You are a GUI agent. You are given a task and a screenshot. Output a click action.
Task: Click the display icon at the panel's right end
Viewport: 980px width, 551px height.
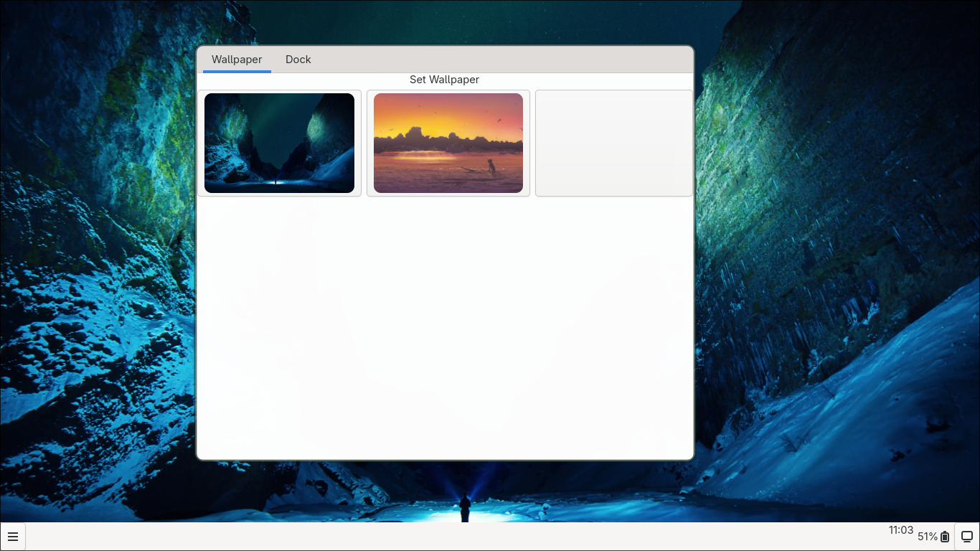(x=966, y=537)
